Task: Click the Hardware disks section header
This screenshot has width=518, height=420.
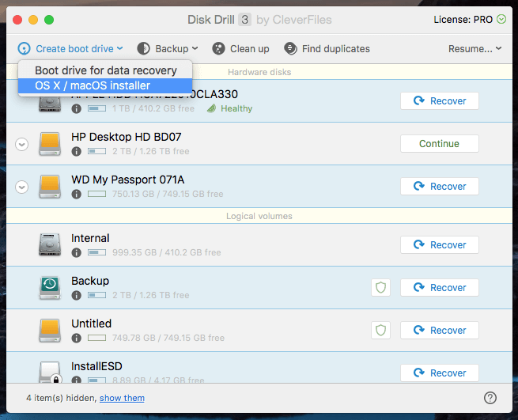Action: [x=259, y=72]
